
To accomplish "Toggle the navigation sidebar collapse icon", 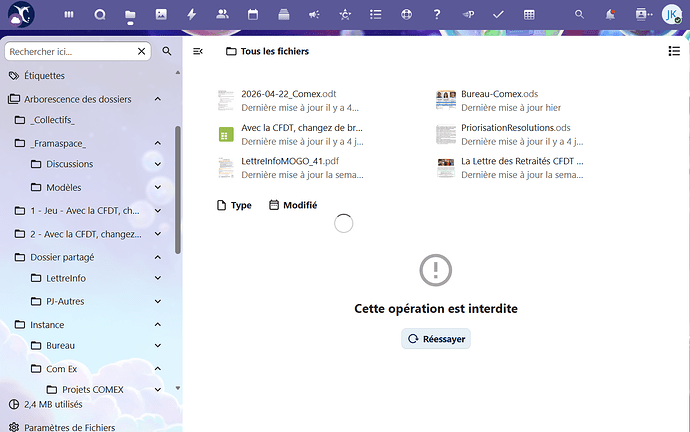I will (198, 51).
